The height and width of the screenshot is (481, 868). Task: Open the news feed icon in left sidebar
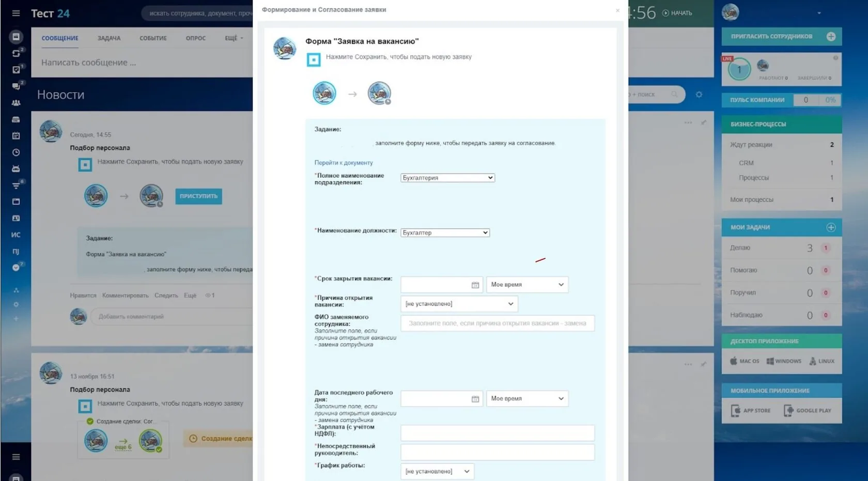click(16, 37)
